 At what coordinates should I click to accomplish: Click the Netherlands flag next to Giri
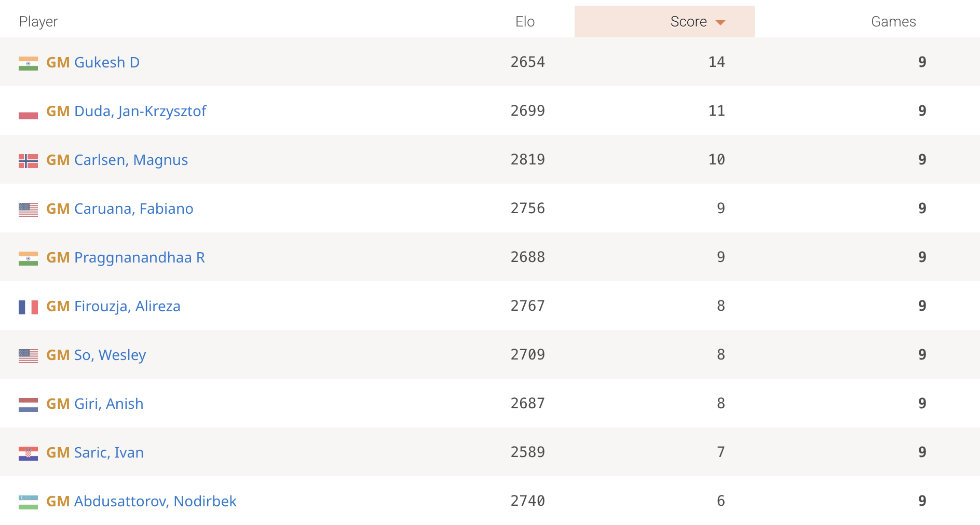coord(28,405)
